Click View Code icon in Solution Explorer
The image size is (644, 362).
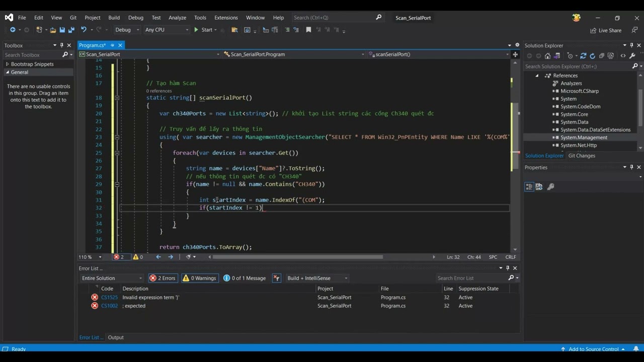(623, 56)
